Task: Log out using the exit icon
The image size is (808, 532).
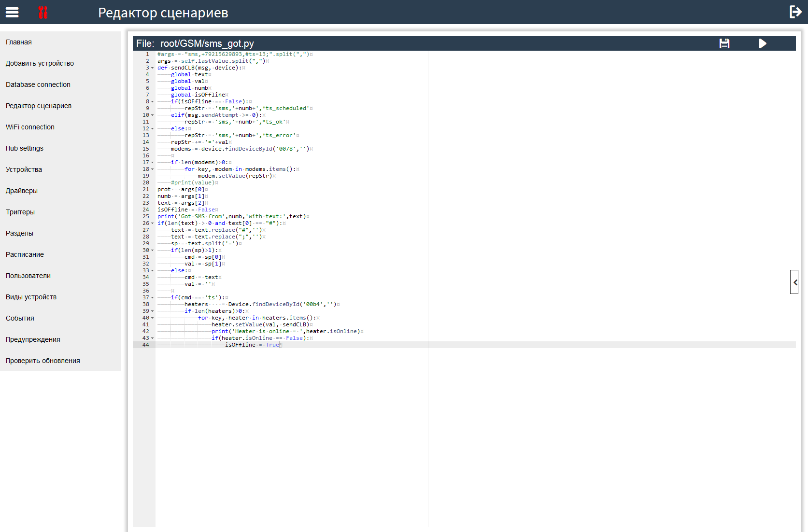Action: pyautogui.click(x=795, y=12)
